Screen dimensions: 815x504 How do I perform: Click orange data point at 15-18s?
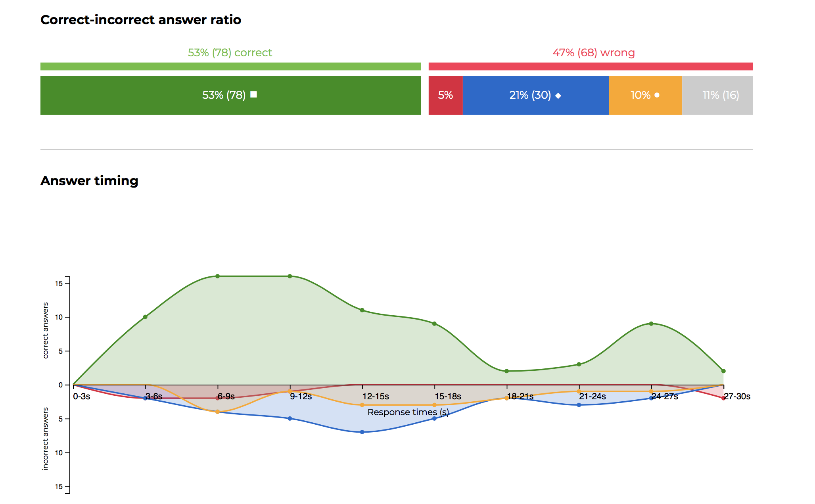coord(434,405)
